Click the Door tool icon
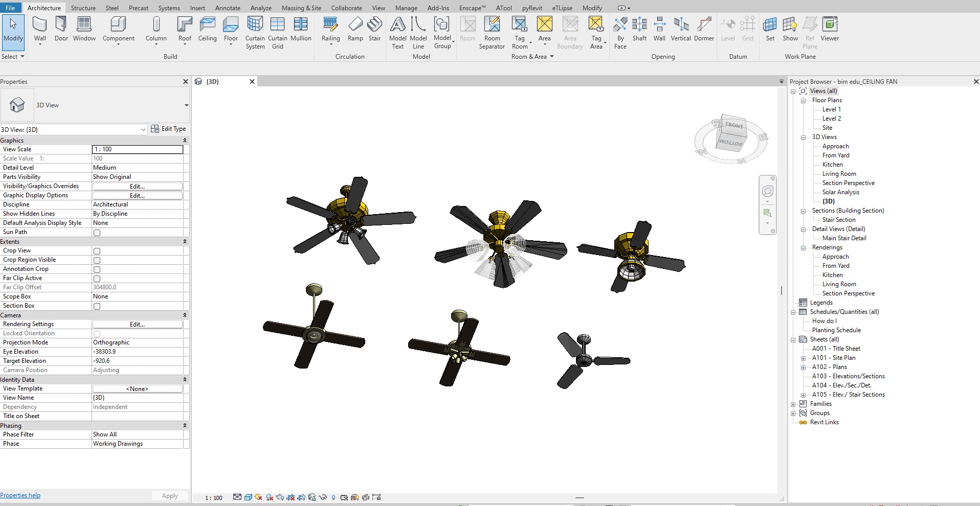Screen dimensions: 980x506 click(61, 29)
